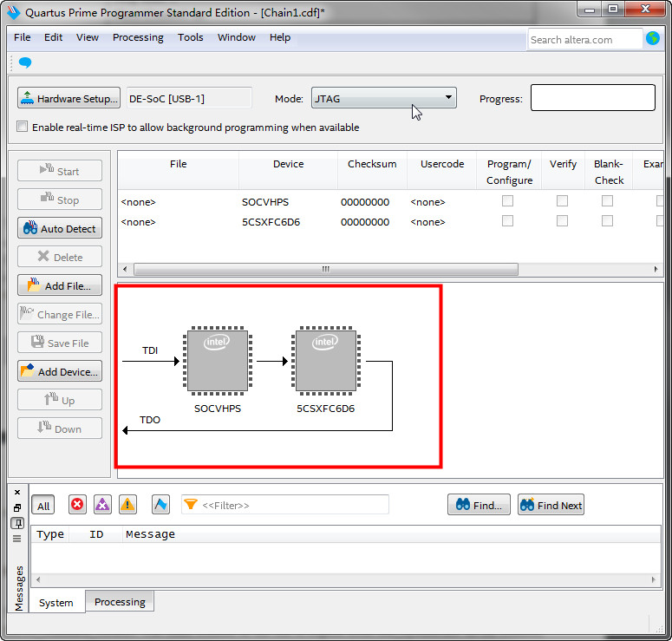Click messages list scroll left arrow
Viewport: 672px width, 641px height.
click(x=38, y=579)
